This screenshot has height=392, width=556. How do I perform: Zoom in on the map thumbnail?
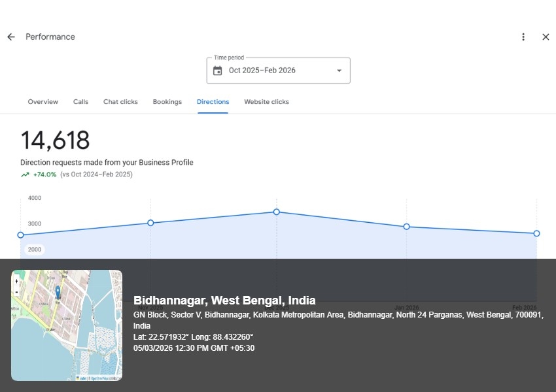tap(16, 282)
